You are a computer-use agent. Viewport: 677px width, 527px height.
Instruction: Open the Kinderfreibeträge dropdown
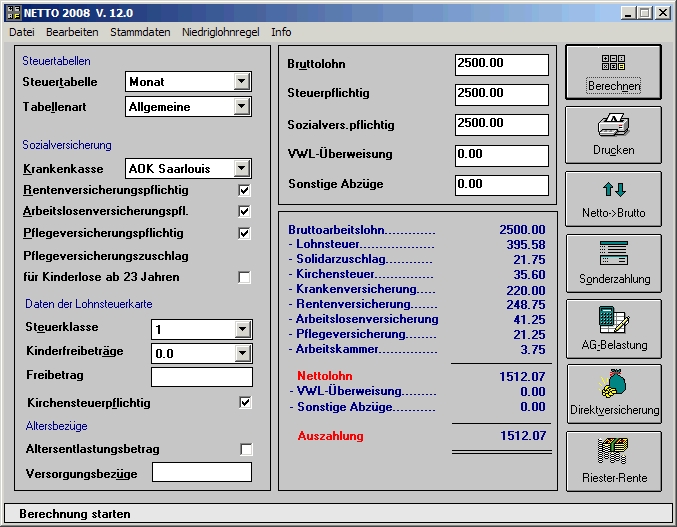(x=241, y=353)
